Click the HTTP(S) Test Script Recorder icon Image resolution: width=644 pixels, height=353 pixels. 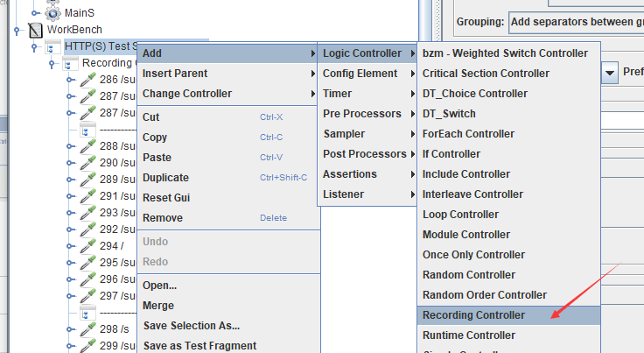(x=52, y=46)
